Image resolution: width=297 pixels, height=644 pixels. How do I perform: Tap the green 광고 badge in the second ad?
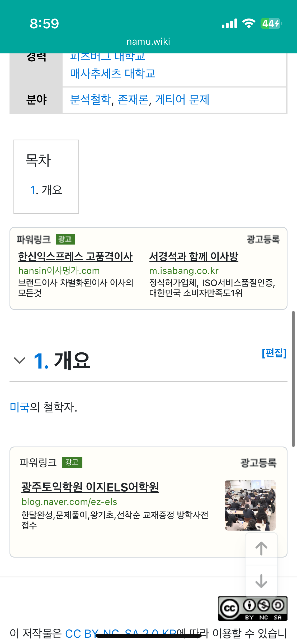point(72,462)
